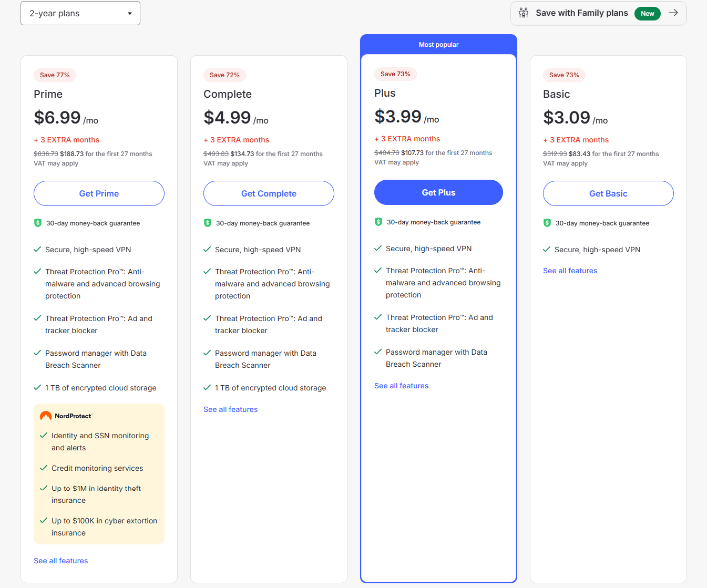Click the $188.73 for the first 27 months text
Image resolution: width=707 pixels, height=588 pixels.
click(x=106, y=154)
